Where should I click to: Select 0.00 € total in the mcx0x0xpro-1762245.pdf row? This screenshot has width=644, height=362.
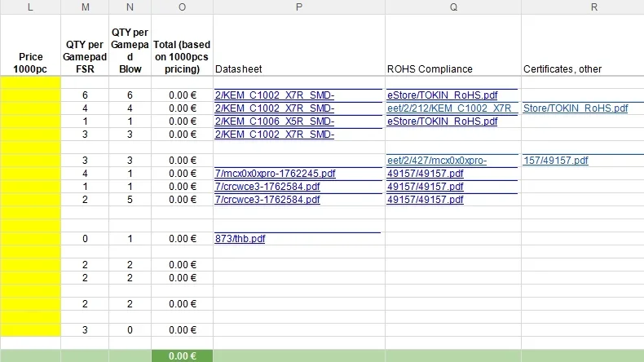pyautogui.click(x=182, y=174)
